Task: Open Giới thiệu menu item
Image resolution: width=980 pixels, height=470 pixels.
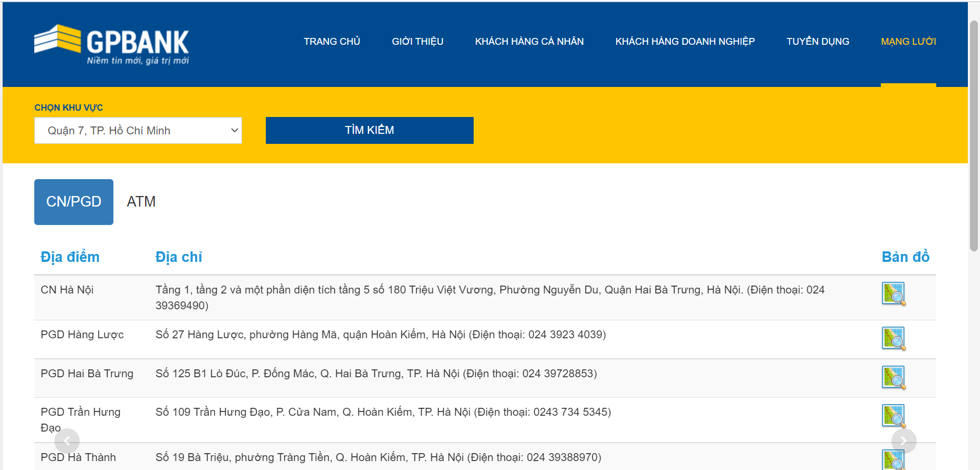Action: [418, 42]
